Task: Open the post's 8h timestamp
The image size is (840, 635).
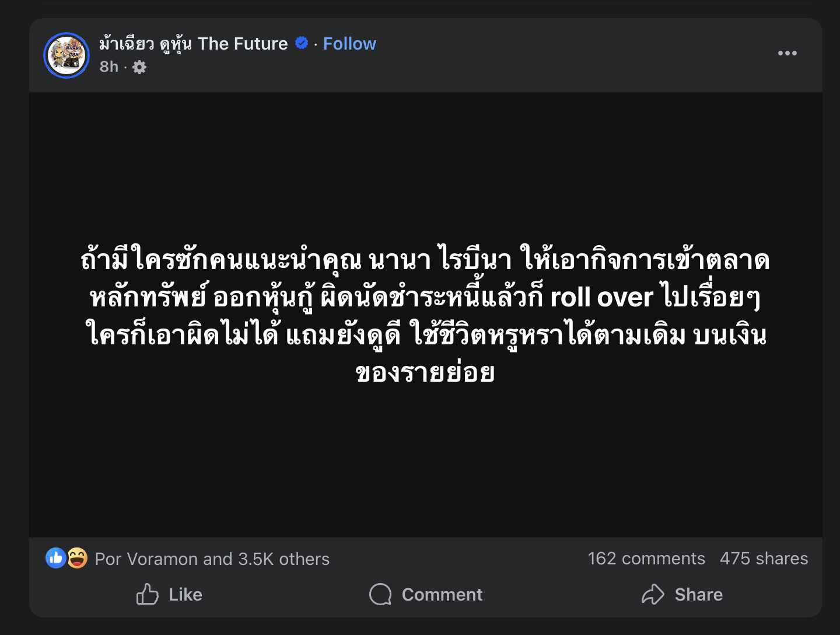Action: 108,67
